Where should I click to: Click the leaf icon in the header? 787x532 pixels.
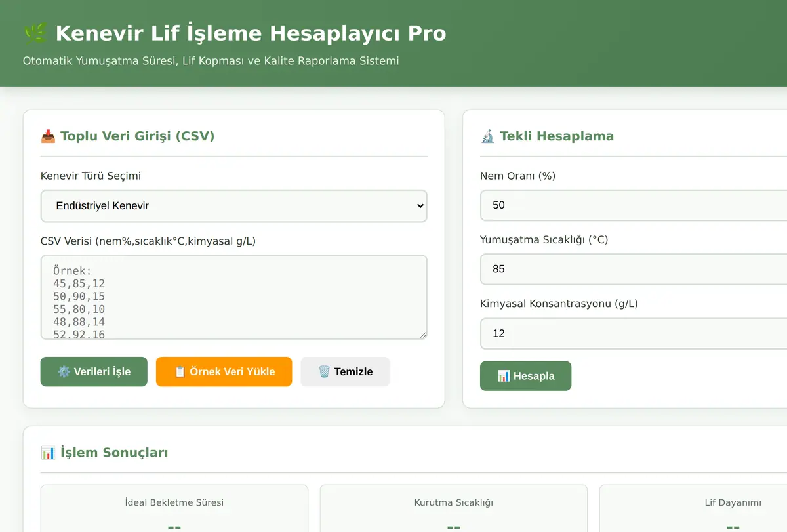35,33
